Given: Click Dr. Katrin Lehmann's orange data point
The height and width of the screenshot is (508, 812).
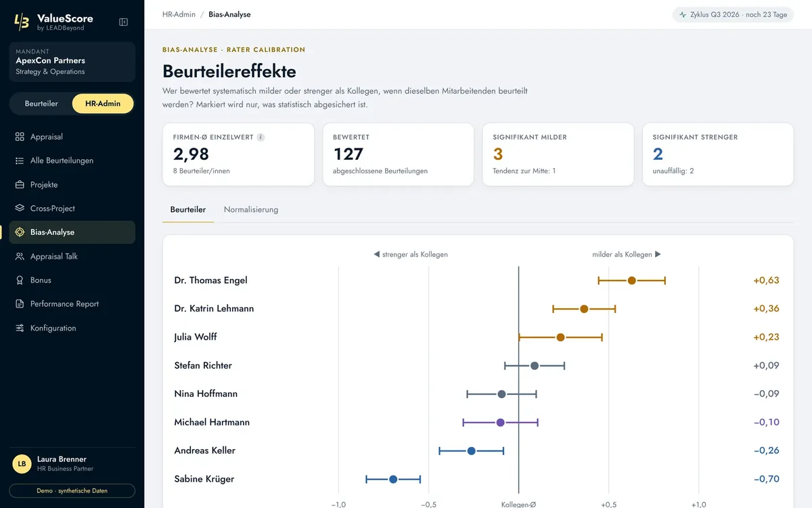Looking at the screenshot, I should point(584,309).
